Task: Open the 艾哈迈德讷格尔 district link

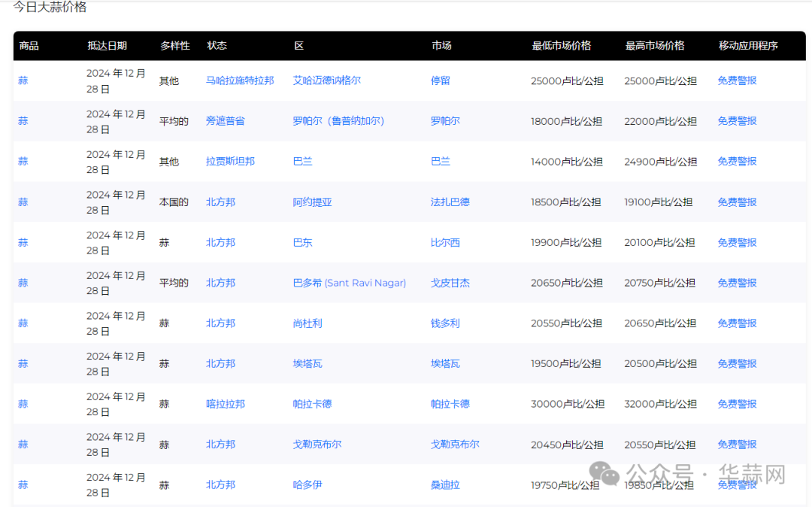Action: pyautogui.click(x=327, y=80)
